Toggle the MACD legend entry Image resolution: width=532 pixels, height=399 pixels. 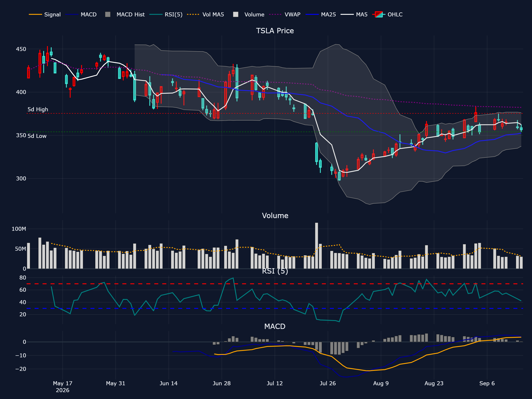click(81, 14)
